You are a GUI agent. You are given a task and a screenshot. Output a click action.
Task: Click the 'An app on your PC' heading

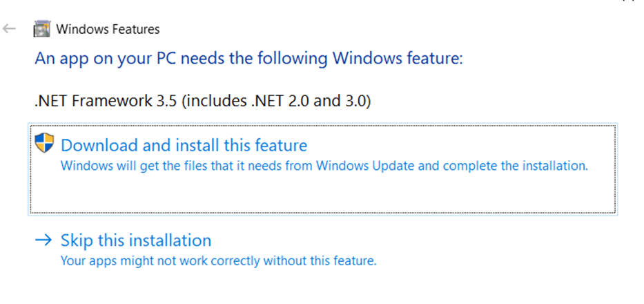pyautogui.click(x=249, y=59)
